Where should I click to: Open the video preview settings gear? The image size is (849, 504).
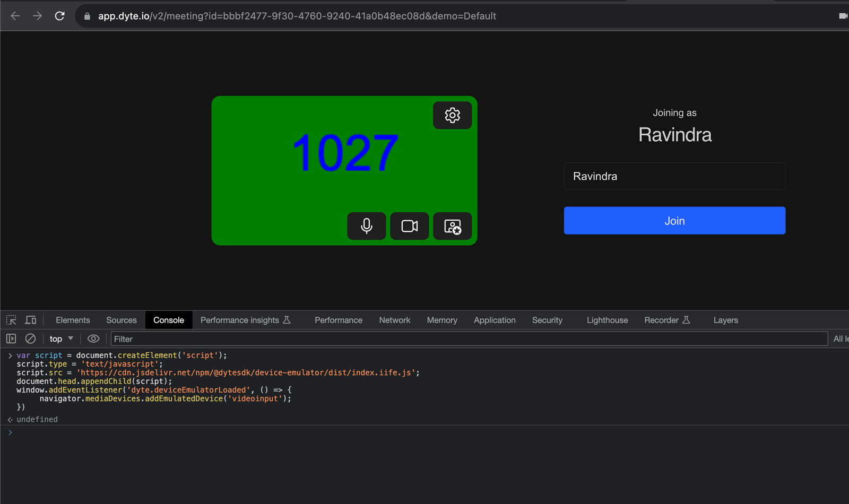pyautogui.click(x=452, y=115)
